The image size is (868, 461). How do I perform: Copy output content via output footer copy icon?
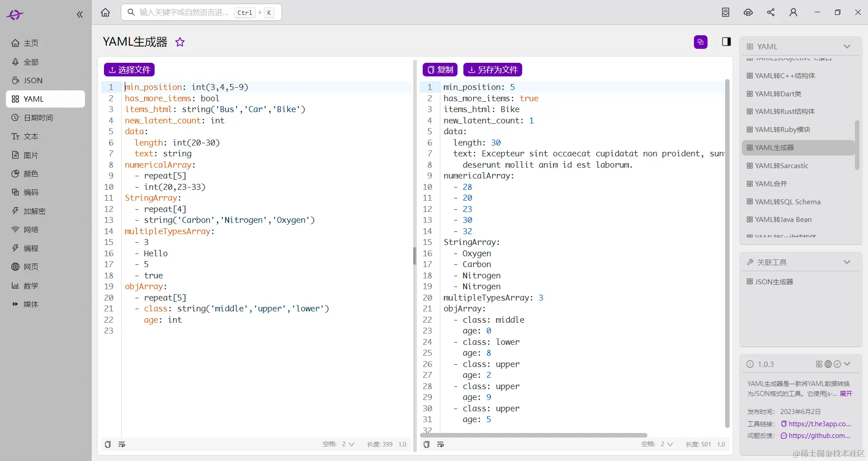pyautogui.click(x=426, y=444)
